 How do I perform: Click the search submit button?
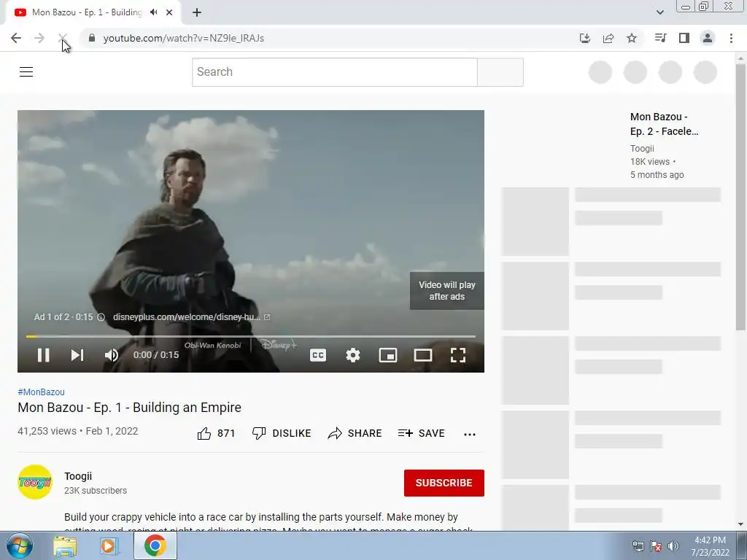[500, 72]
